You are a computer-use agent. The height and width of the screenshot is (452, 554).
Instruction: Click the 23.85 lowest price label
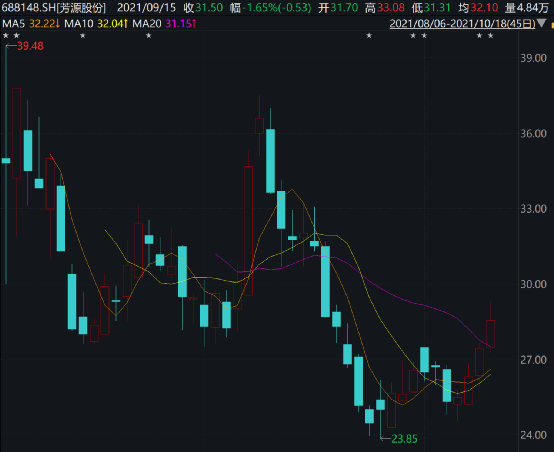(405, 439)
